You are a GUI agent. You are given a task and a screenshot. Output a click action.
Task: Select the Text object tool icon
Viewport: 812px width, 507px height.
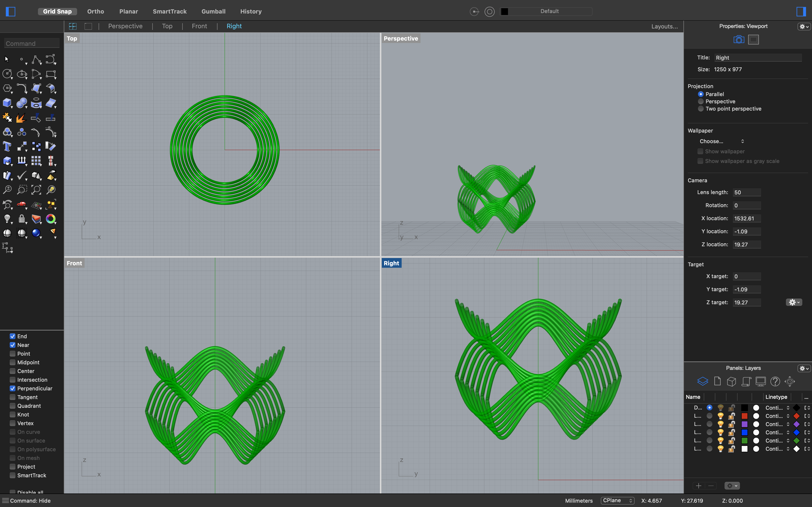(7, 147)
